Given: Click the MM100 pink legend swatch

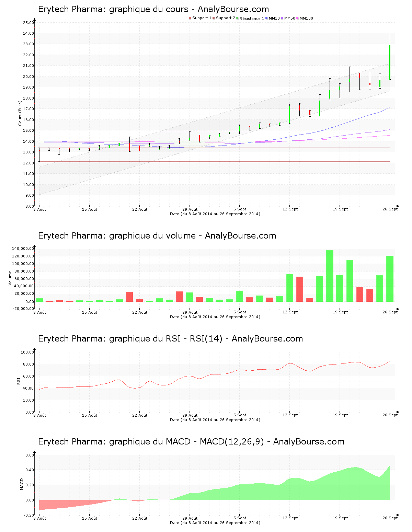Looking at the screenshot, I should tap(297, 18).
